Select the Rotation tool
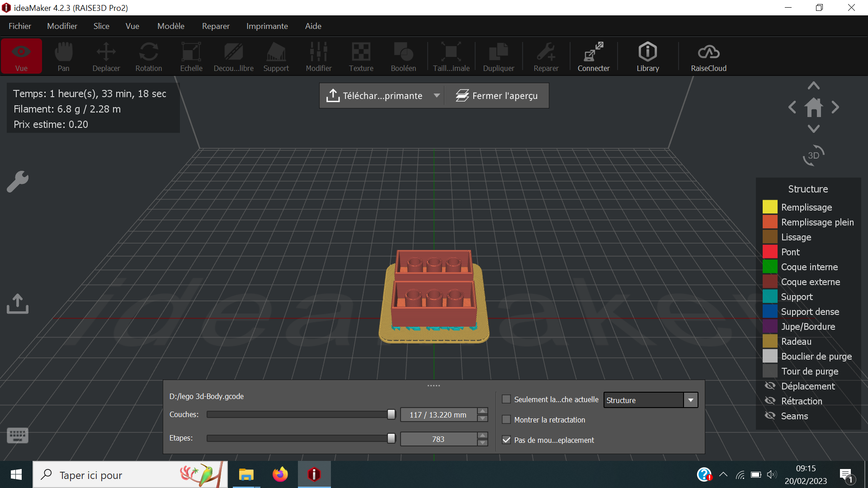This screenshot has height=488, width=868. (149, 56)
